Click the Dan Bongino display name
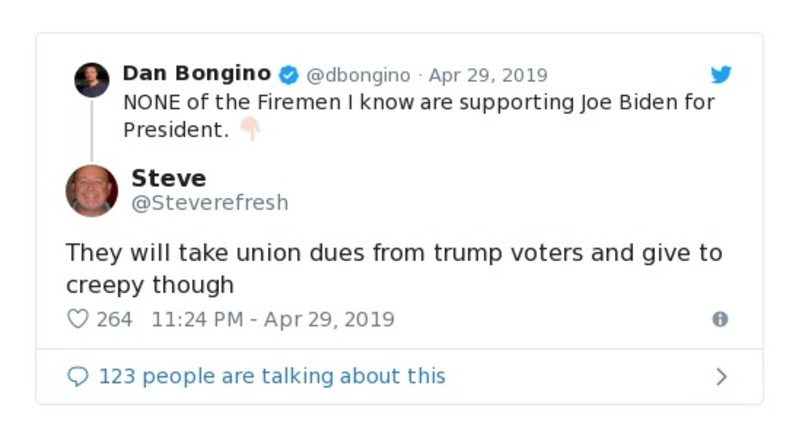 pyautogui.click(x=196, y=74)
